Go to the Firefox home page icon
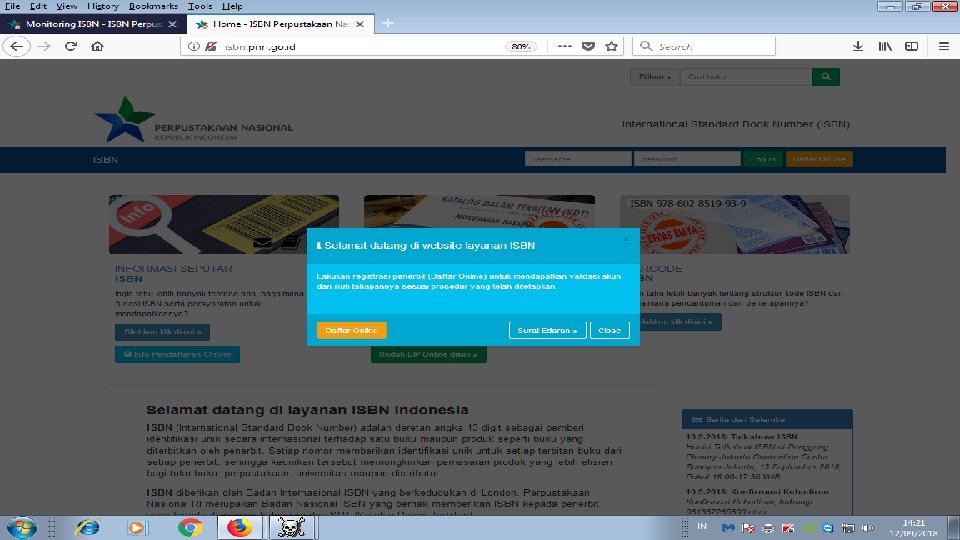This screenshot has width=960, height=540. [97, 46]
